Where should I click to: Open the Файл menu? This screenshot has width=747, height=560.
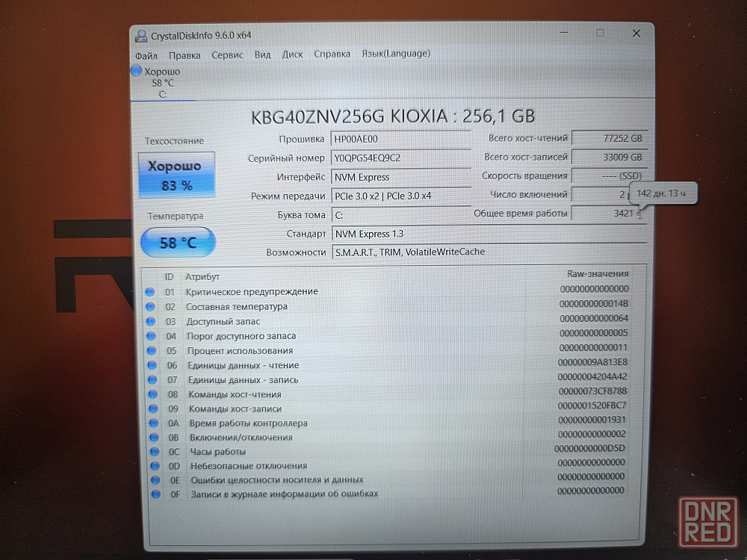[146, 56]
